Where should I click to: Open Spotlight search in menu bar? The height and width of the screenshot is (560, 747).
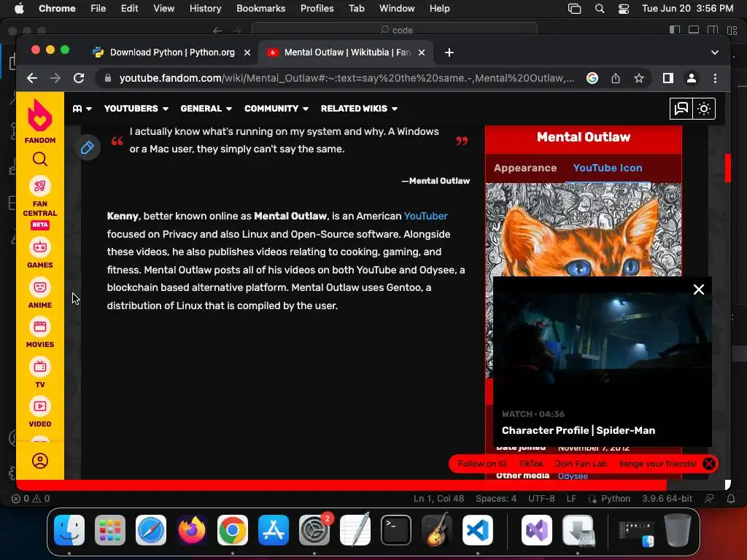(x=600, y=9)
